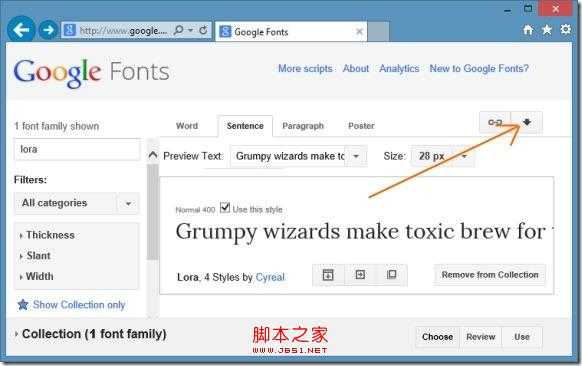Click Remove from Collection button
This screenshot has height=366, width=582.
coord(490,275)
